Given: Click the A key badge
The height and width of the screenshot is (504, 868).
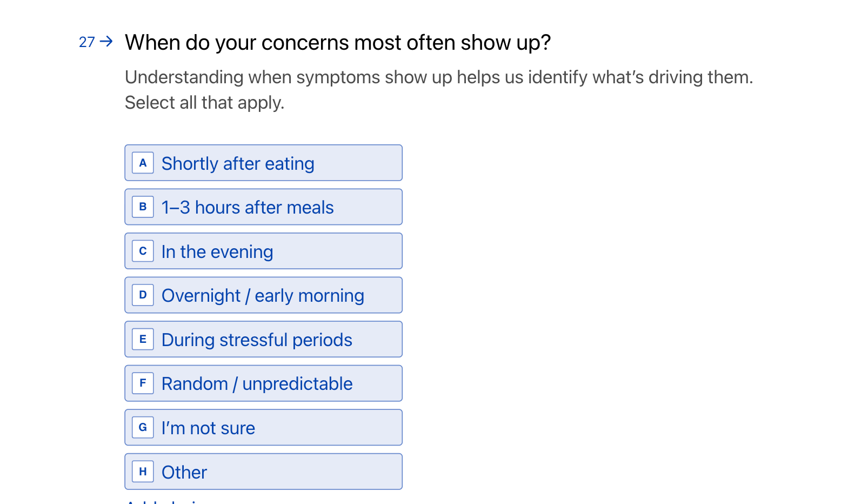Looking at the screenshot, I should [x=143, y=163].
